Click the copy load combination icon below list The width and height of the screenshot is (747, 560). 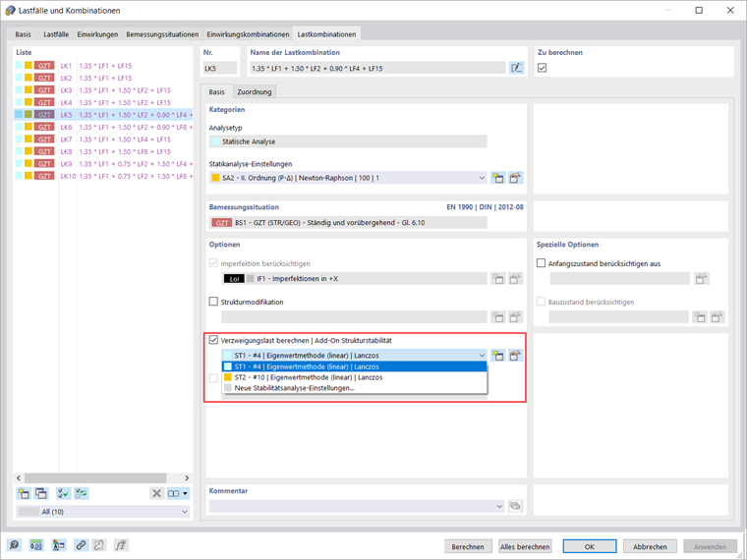tap(41, 493)
